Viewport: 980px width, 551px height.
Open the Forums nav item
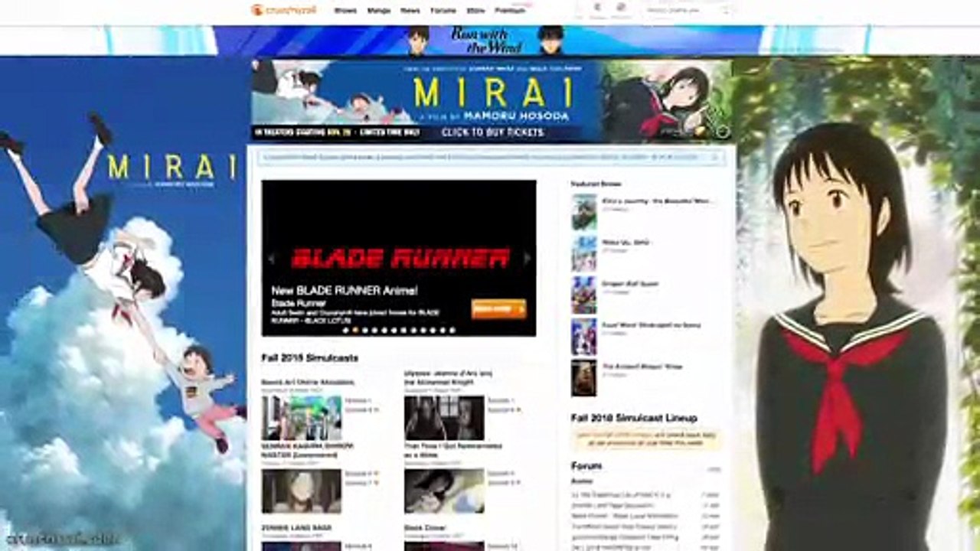443,11
